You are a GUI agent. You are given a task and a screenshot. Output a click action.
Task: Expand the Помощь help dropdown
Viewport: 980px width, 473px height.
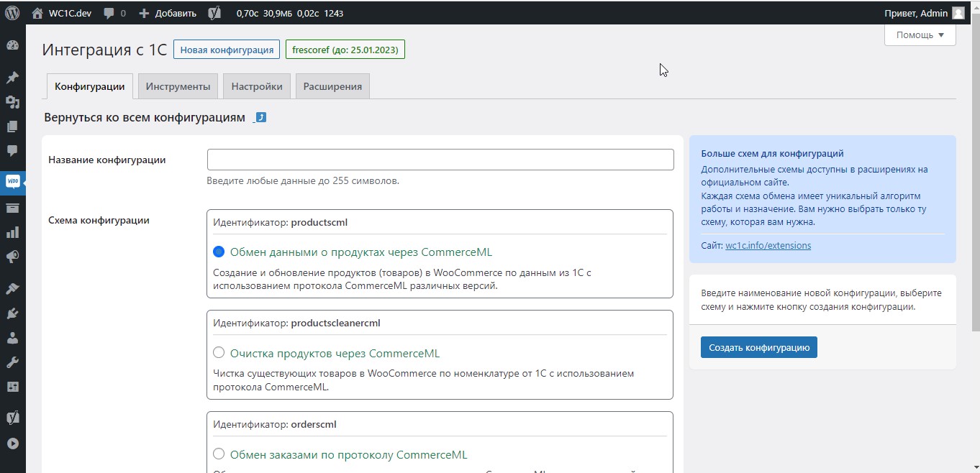coord(920,35)
